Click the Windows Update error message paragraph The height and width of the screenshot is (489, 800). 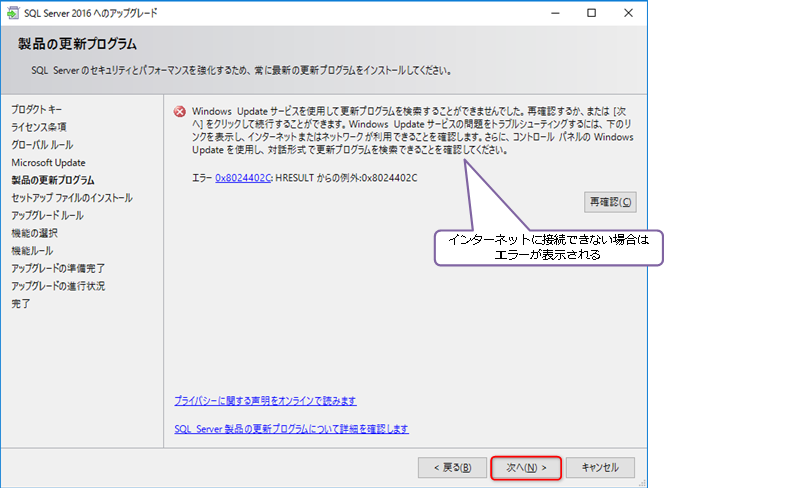pos(412,131)
